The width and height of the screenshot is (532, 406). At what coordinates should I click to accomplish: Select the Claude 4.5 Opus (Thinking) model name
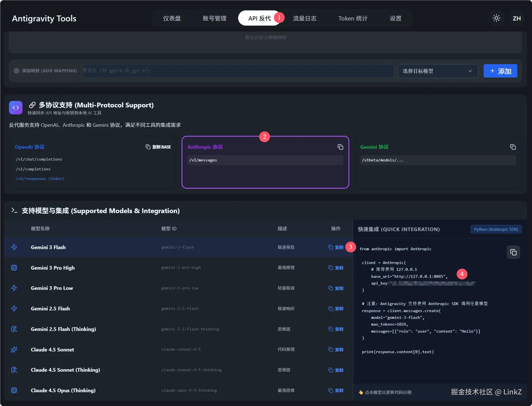pos(63,390)
